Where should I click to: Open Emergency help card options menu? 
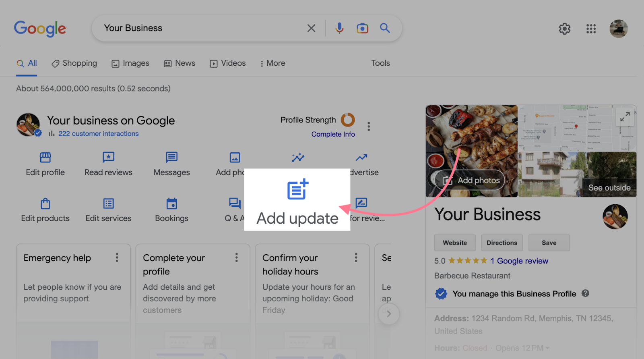(x=117, y=257)
